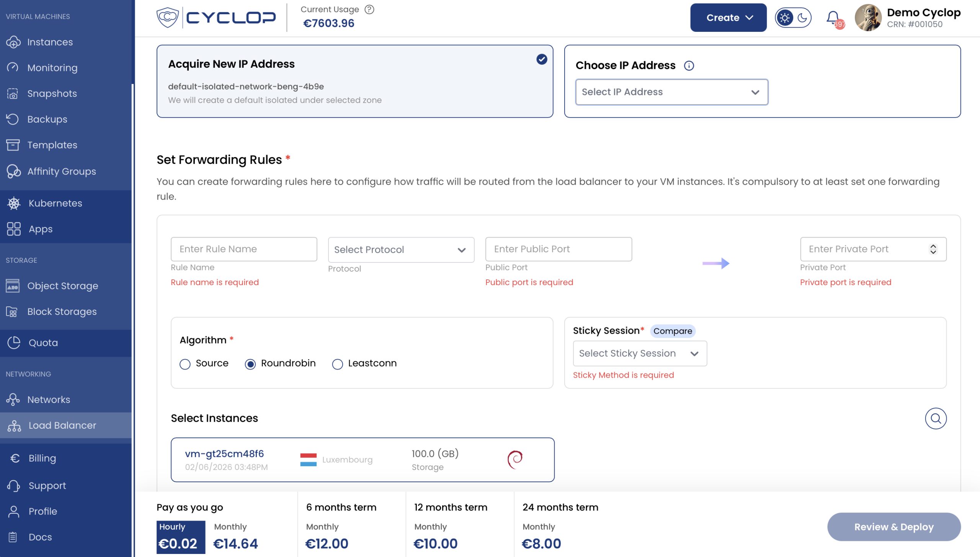Open the Select Protocol dropdown
Screen dimensions: 980x557
[401, 250]
